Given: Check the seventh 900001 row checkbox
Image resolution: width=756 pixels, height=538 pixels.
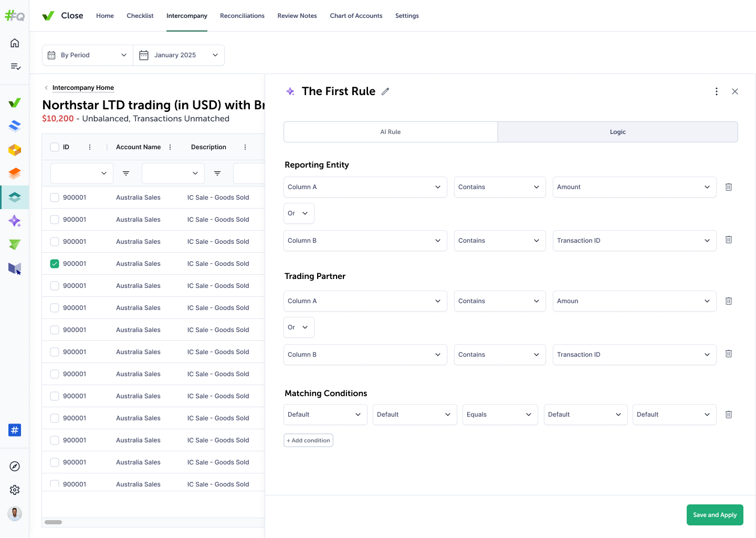Looking at the screenshot, I should 55,330.
